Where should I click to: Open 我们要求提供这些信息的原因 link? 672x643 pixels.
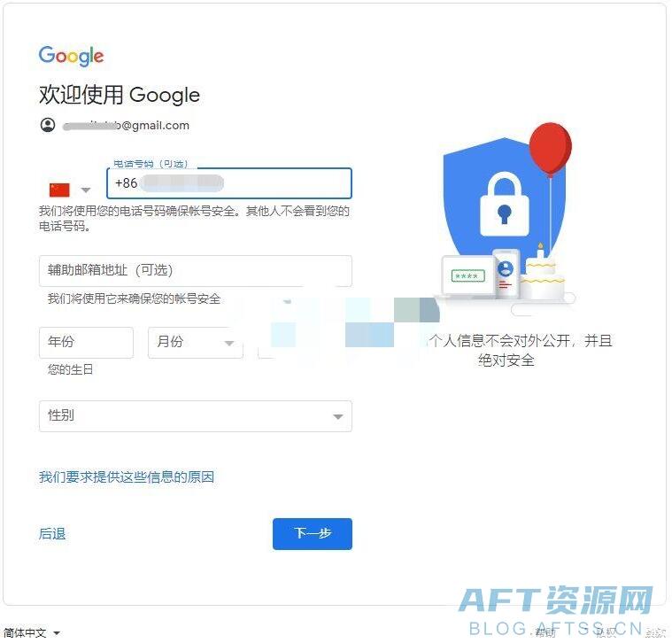click(127, 476)
